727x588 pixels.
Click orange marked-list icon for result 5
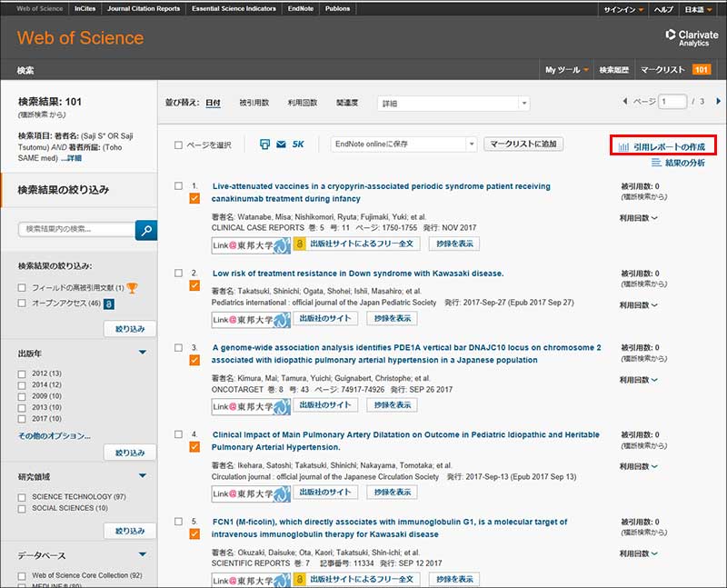[x=194, y=534]
